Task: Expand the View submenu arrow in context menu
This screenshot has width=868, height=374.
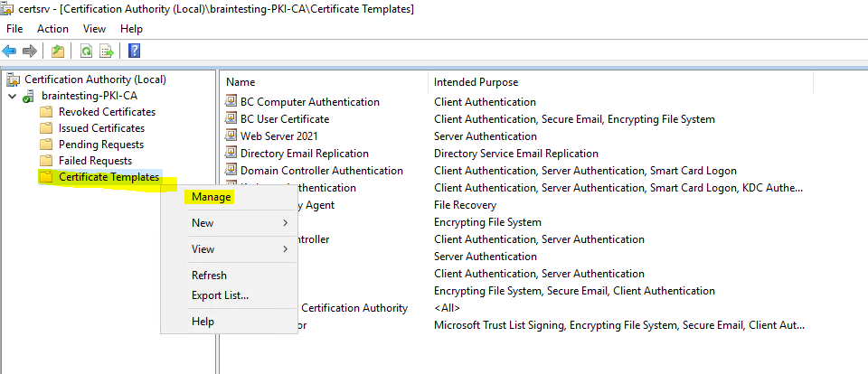Action: pyautogui.click(x=285, y=249)
